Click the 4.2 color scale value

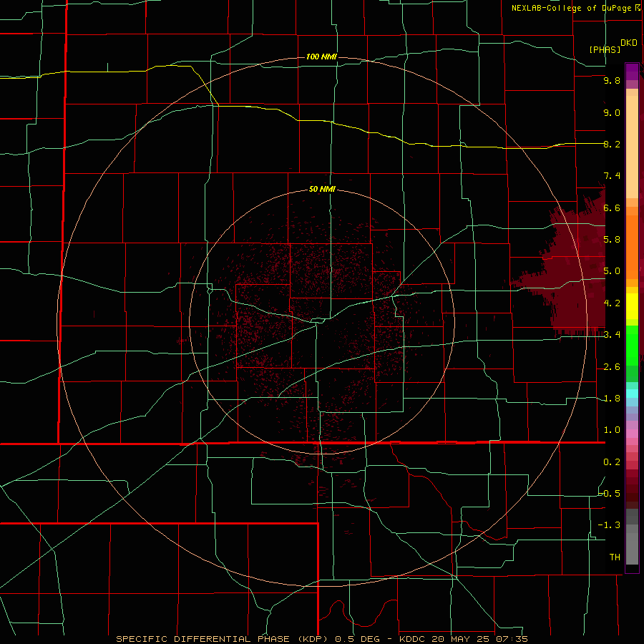(x=612, y=303)
